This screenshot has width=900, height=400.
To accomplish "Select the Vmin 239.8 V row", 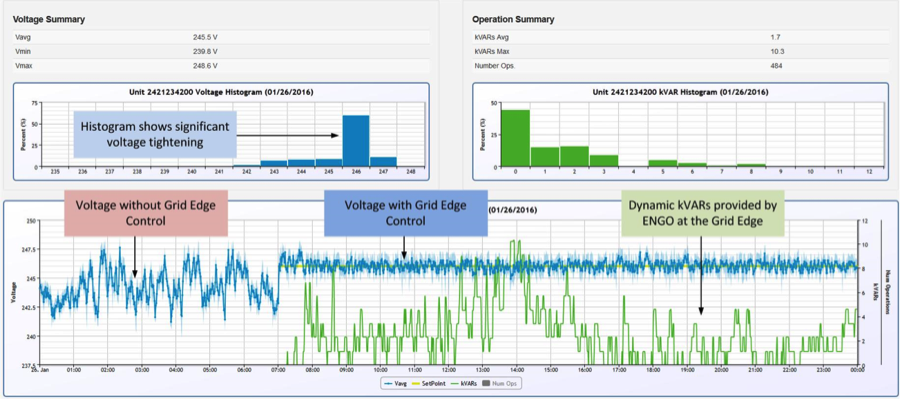I will click(x=220, y=51).
